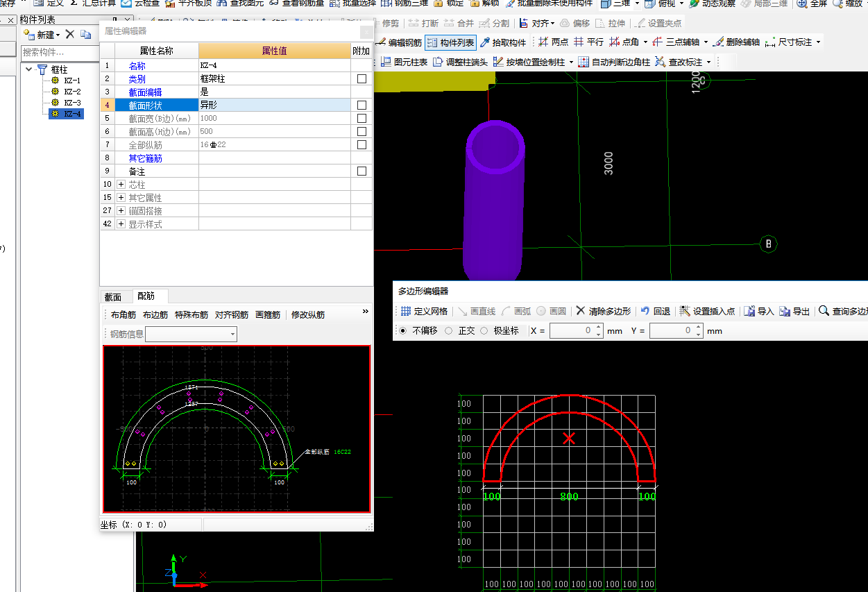
Task: Click the 画箍筋 button
Action: pyautogui.click(x=268, y=315)
